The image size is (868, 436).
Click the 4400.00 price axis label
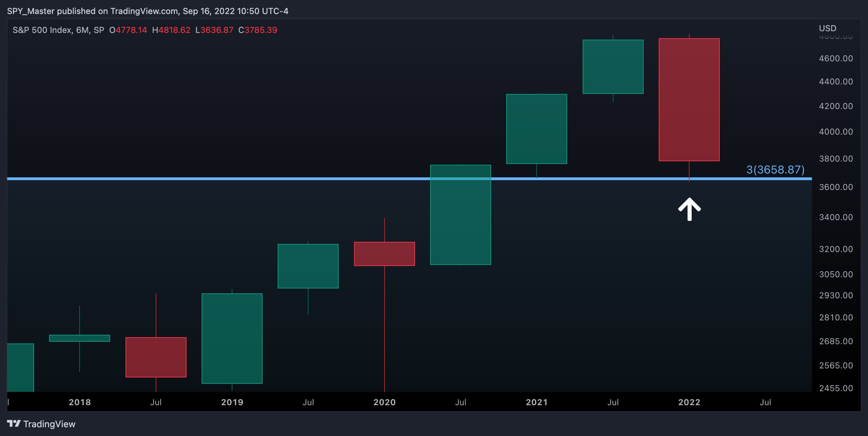point(836,82)
